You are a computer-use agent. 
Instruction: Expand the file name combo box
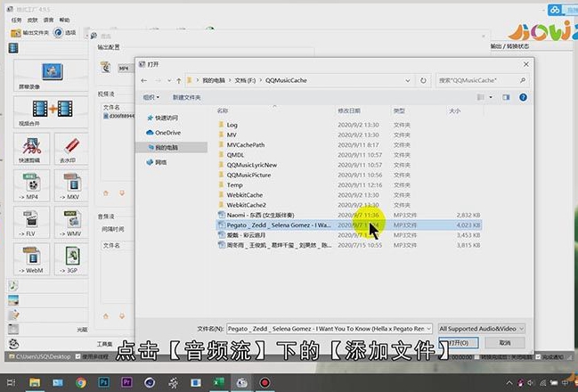click(428, 329)
